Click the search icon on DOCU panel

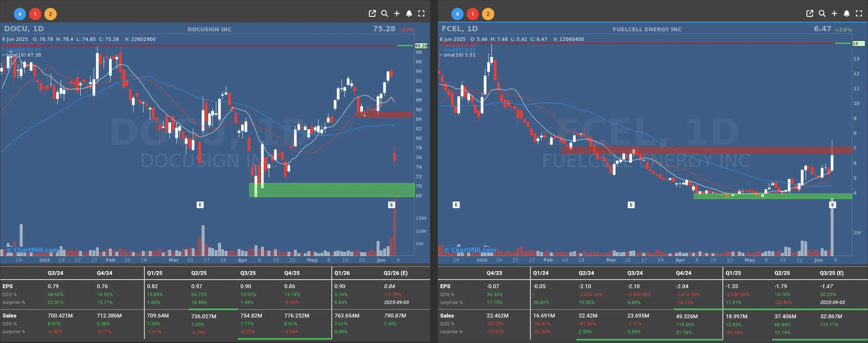tap(384, 14)
